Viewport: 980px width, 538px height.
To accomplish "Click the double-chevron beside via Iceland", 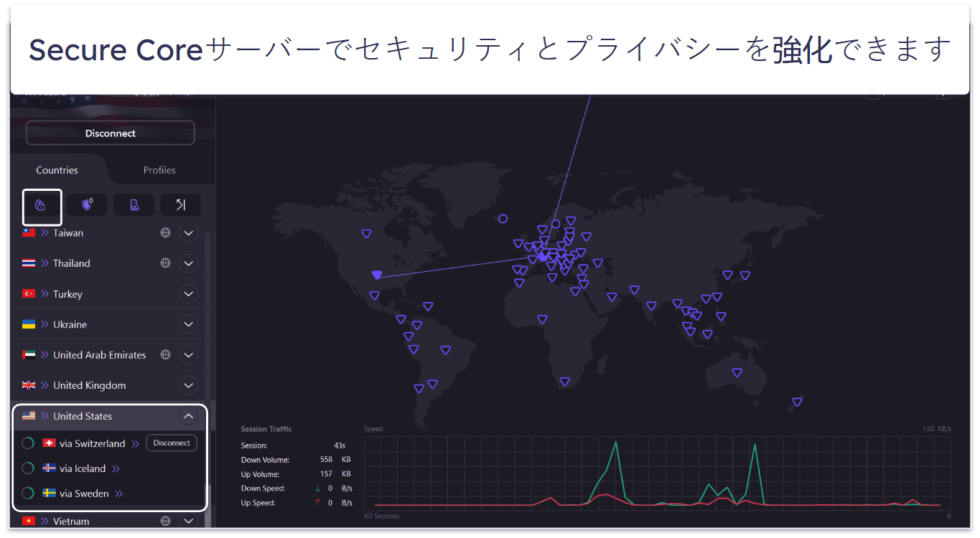I will pyautogui.click(x=116, y=469).
